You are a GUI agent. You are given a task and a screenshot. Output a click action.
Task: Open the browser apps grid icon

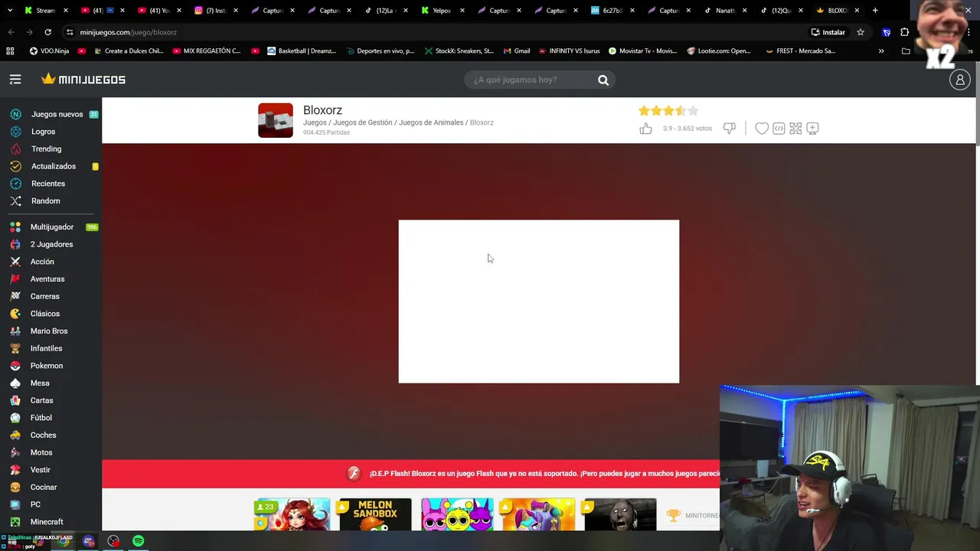pos(10,51)
